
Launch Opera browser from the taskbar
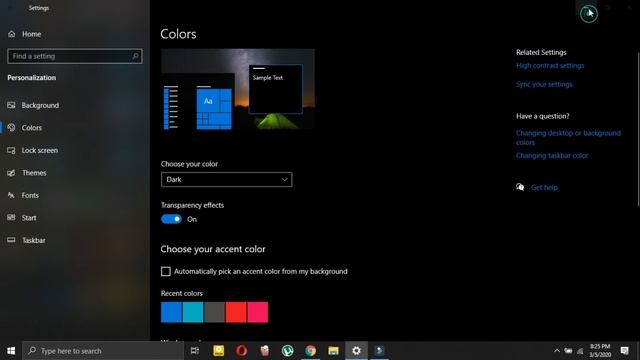pos(242,351)
